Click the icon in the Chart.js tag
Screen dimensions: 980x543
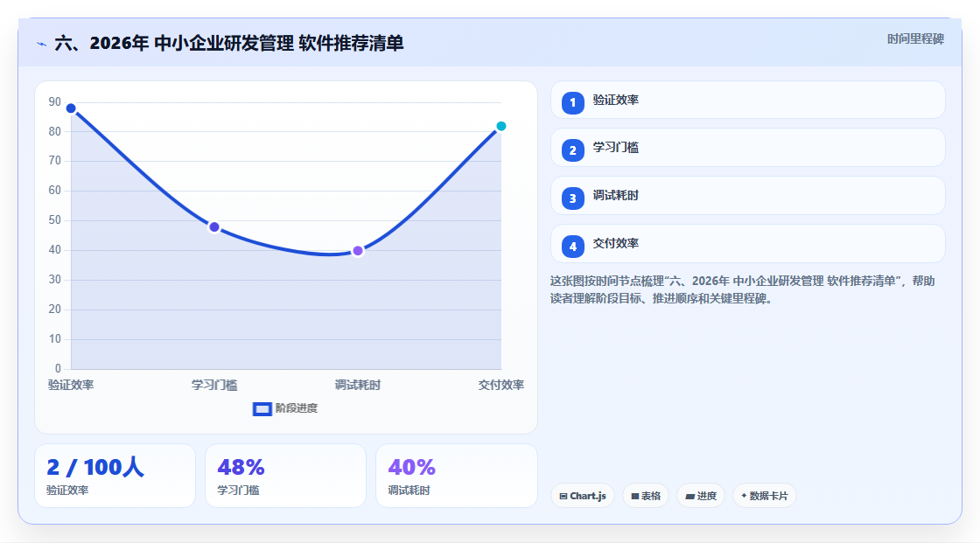tap(563, 496)
